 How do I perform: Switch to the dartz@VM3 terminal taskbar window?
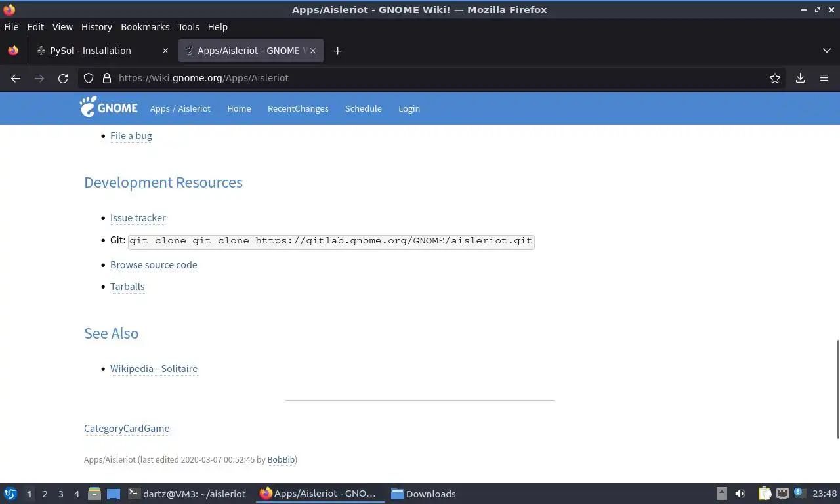[187, 493]
